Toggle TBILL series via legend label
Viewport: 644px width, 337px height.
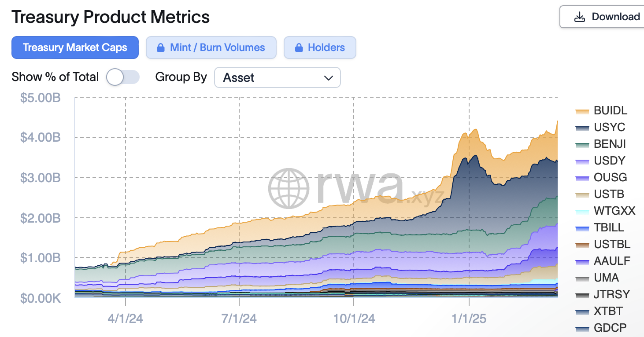(609, 227)
